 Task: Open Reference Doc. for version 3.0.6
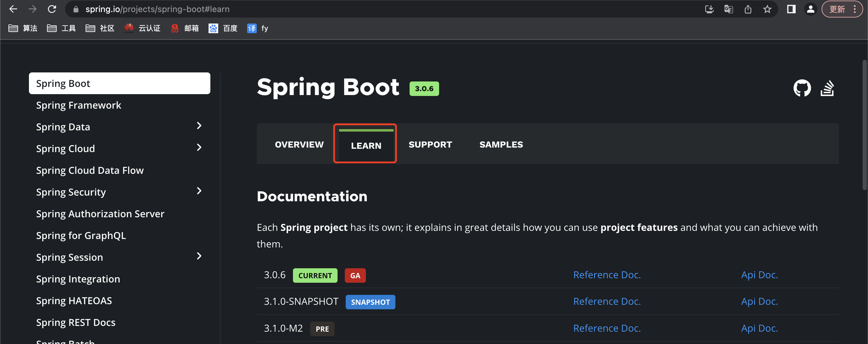coord(607,275)
